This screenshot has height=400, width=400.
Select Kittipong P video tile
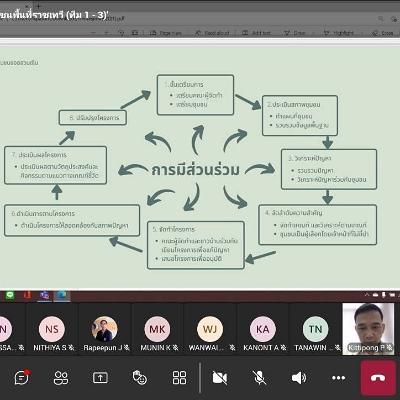pos(368,329)
